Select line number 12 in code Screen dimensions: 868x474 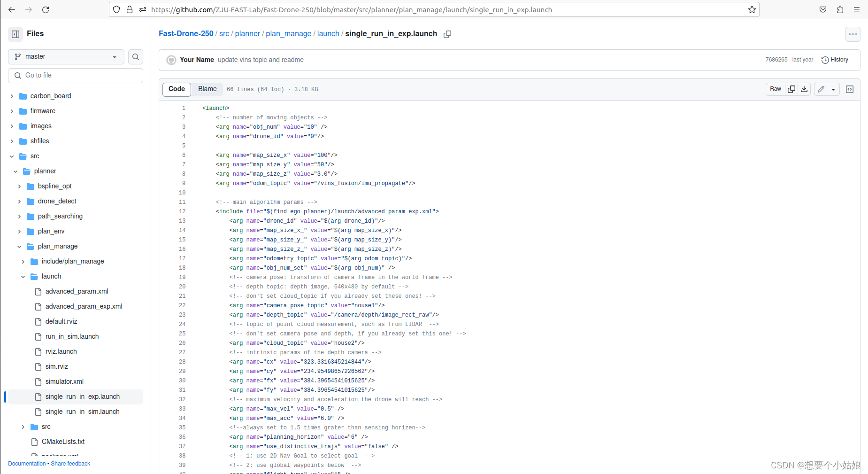click(x=182, y=211)
